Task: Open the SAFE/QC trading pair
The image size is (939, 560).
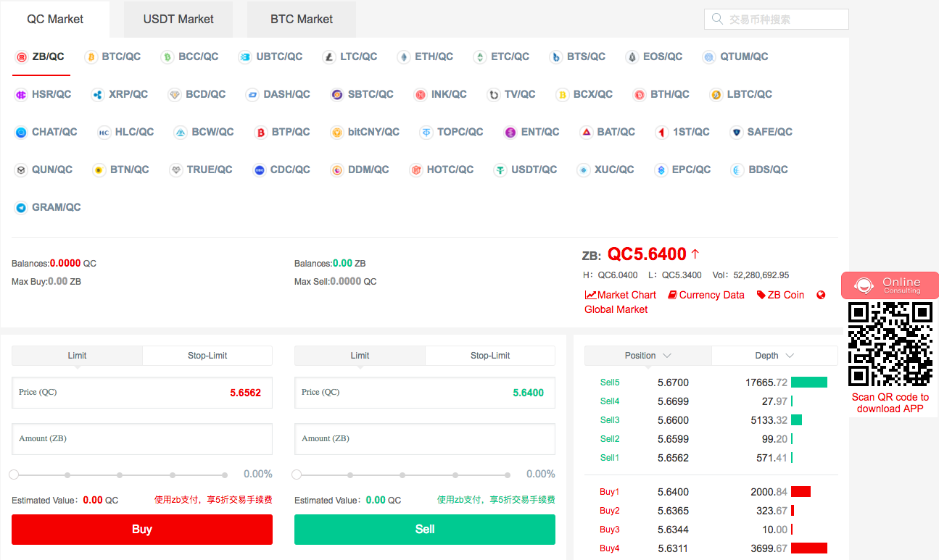Action: [761, 132]
